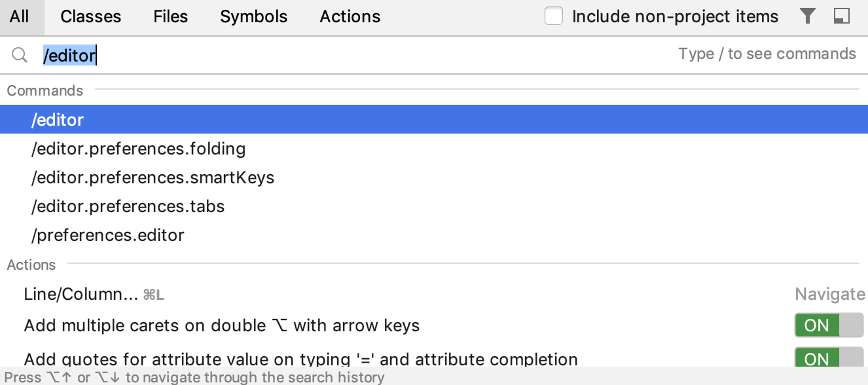Viewport: 868px width, 385px height.
Task: Click the Add multiple carets action row
Action: (x=434, y=325)
